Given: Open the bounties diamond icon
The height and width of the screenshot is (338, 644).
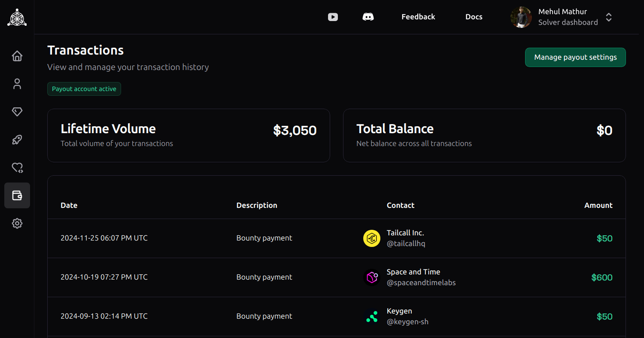Looking at the screenshot, I should point(17,112).
